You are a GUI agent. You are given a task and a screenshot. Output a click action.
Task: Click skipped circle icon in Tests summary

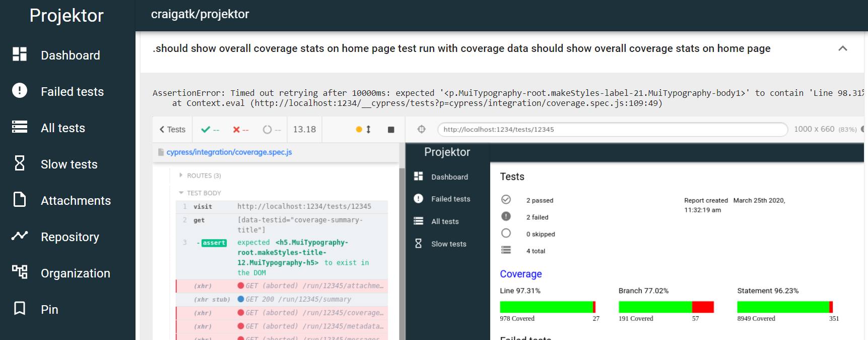click(506, 233)
